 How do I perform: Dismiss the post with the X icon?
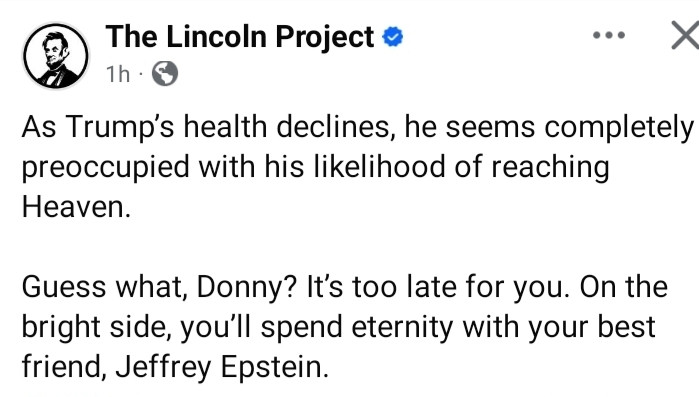pos(686,35)
